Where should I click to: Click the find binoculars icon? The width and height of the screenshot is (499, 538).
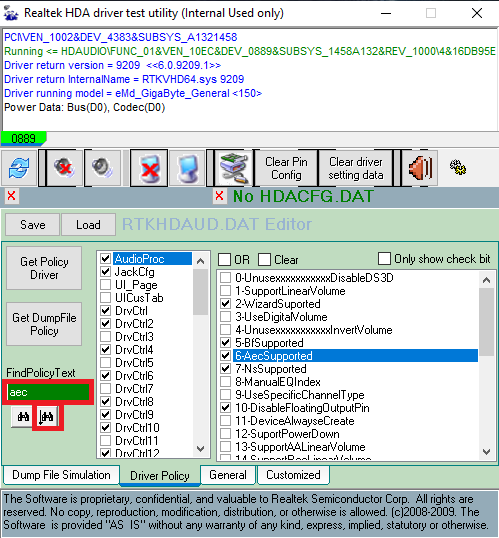pyautogui.click(x=22, y=417)
